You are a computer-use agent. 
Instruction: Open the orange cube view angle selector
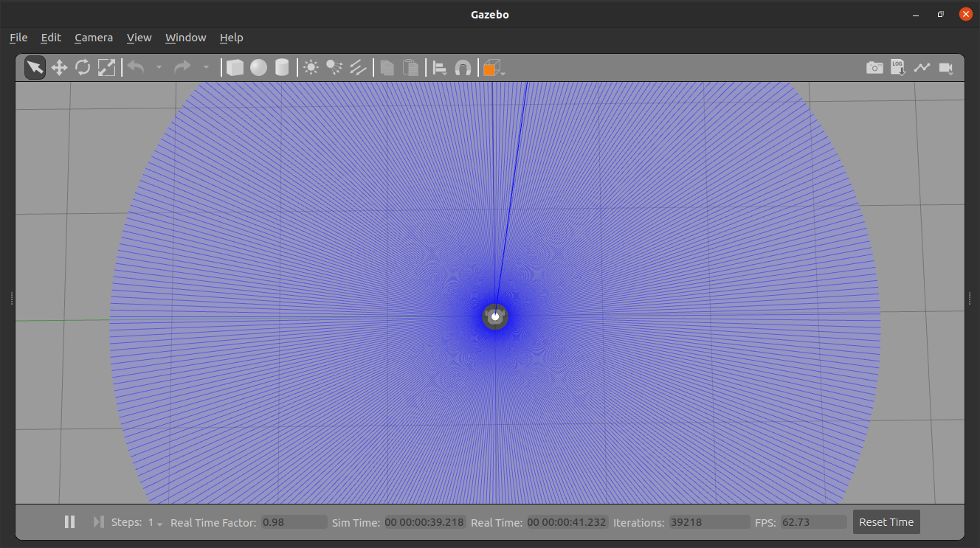(x=493, y=68)
